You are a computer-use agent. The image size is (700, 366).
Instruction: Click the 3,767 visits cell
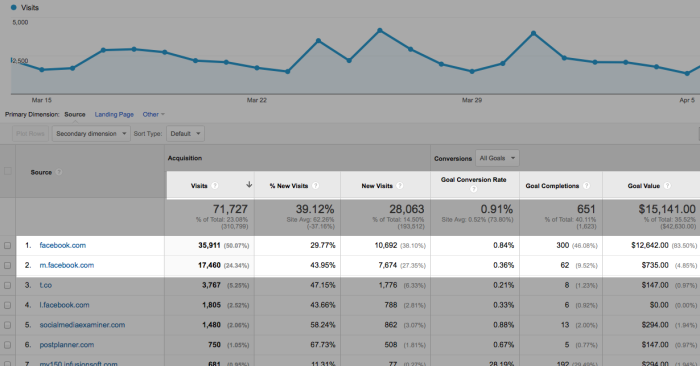(x=211, y=285)
